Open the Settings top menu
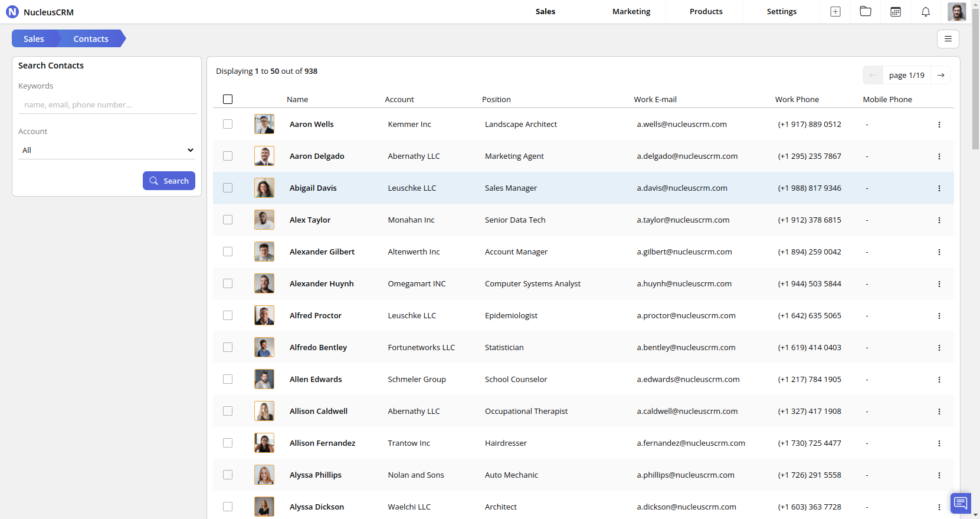Image resolution: width=980 pixels, height=519 pixels. pyautogui.click(x=781, y=11)
